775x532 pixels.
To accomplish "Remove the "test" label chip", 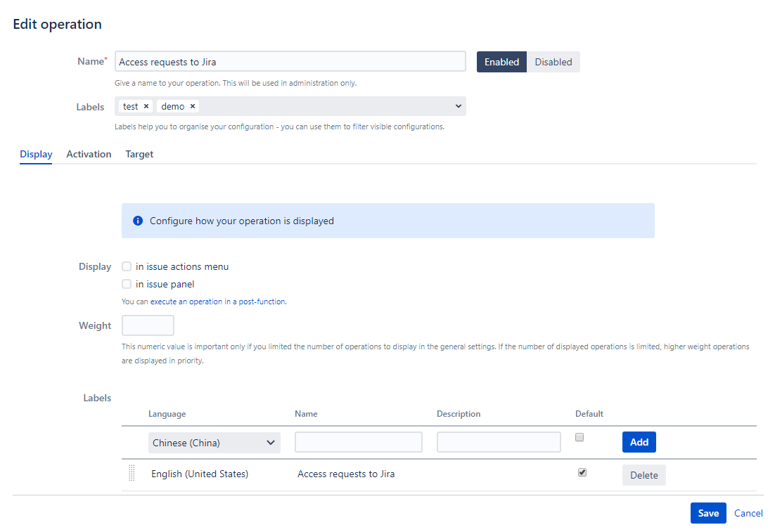I will point(145,106).
